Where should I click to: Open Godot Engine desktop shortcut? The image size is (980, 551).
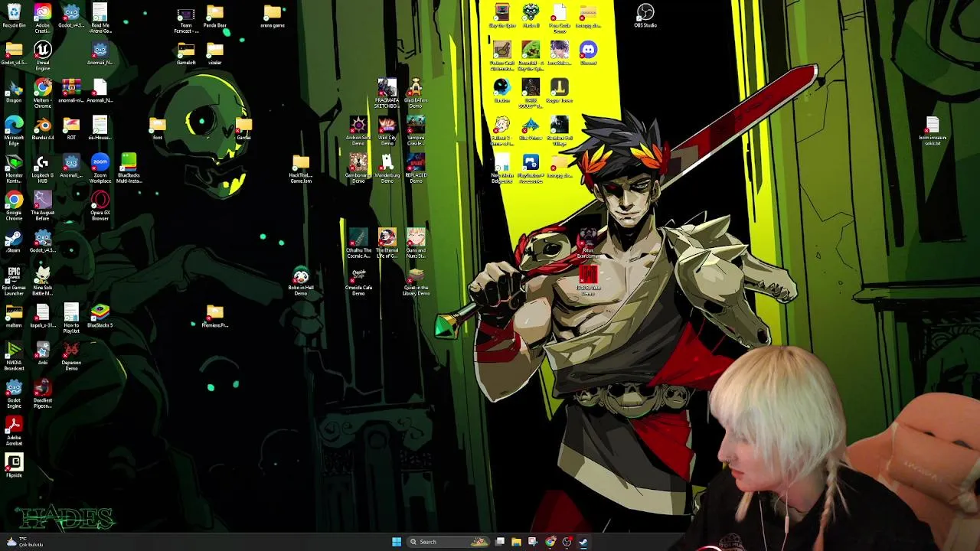[14, 393]
